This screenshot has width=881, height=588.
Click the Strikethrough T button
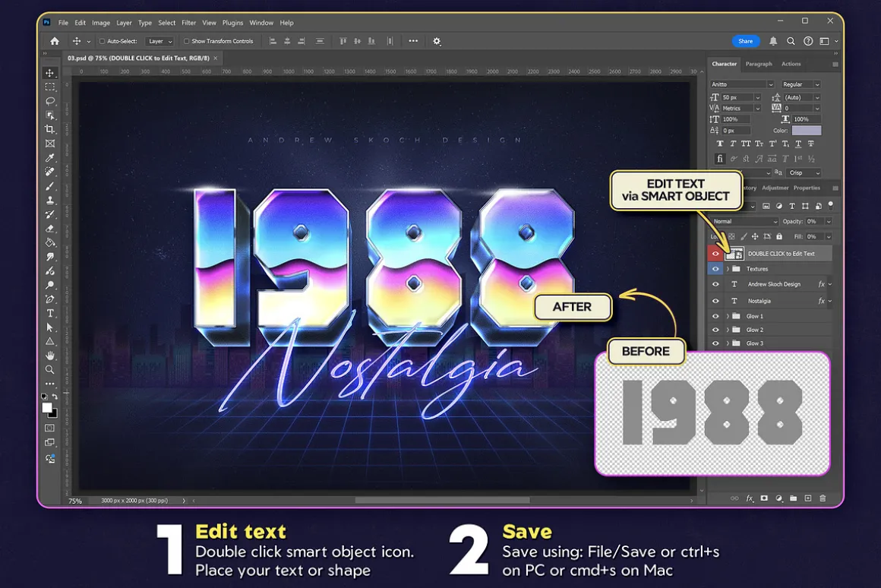click(x=811, y=144)
